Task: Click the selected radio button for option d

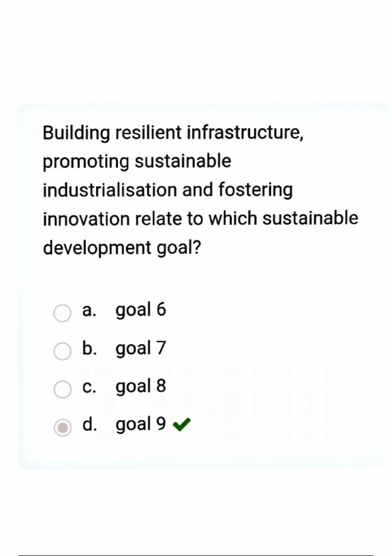Action: pyautogui.click(x=62, y=427)
